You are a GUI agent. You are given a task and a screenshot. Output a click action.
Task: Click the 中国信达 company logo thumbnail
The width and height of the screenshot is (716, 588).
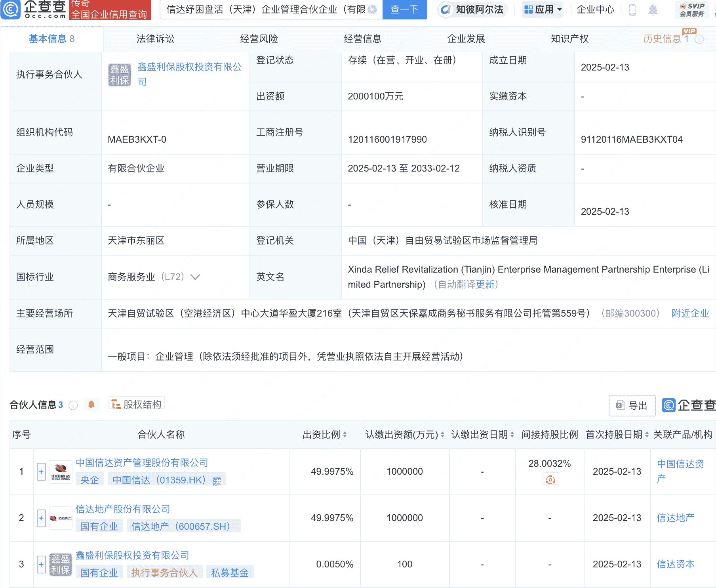point(60,471)
